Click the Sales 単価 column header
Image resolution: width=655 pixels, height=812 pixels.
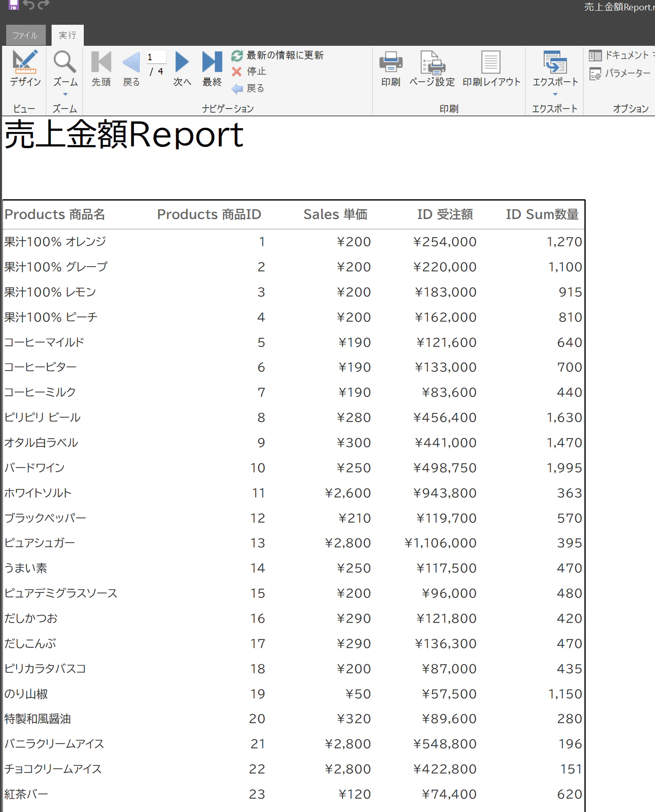pyautogui.click(x=336, y=215)
